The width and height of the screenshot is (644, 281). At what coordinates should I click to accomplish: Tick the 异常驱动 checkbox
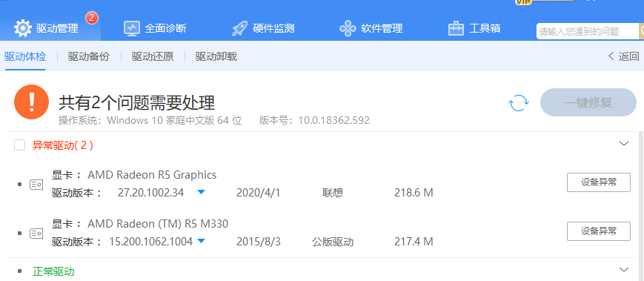[20, 145]
